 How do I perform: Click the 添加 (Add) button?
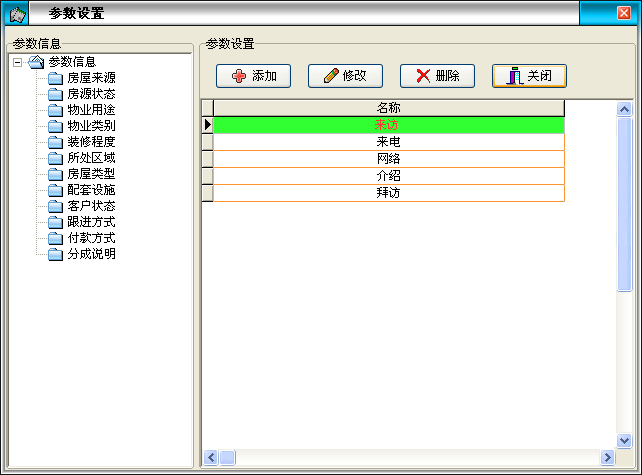click(253, 76)
